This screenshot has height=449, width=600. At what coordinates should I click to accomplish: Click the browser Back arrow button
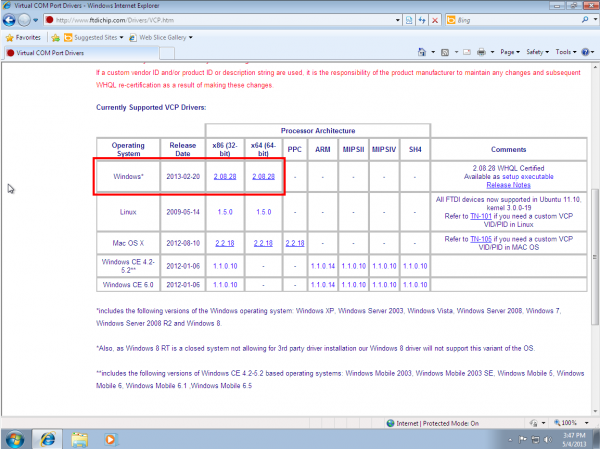pos(9,20)
